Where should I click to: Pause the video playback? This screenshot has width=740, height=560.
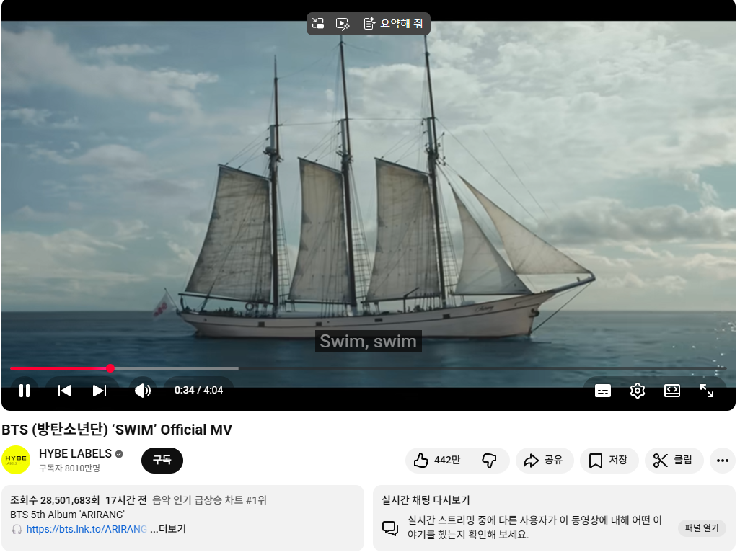(x=25, y=391)
